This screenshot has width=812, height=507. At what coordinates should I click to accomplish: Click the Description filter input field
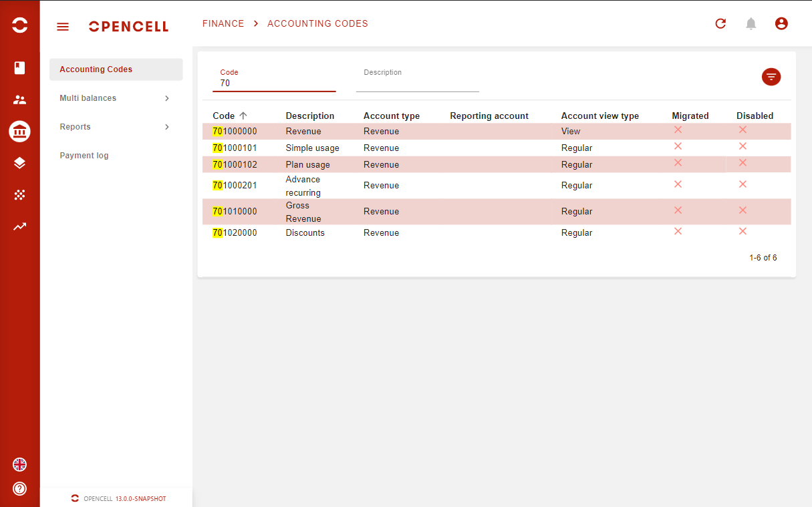(417, 83)
